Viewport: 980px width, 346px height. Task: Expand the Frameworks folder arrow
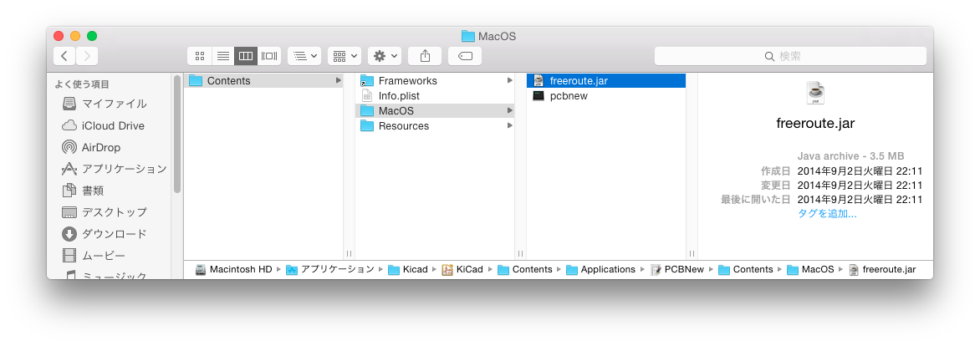[510, 80]
